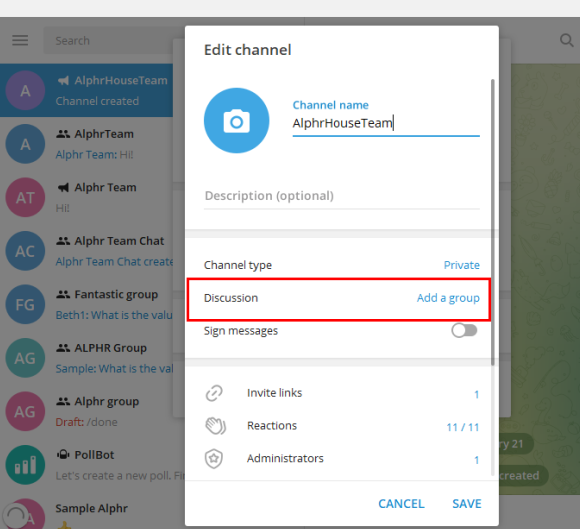Click the dialog's vertical scrollbar
Viewport: 580px width, 529px height.
tap(492, 222)
